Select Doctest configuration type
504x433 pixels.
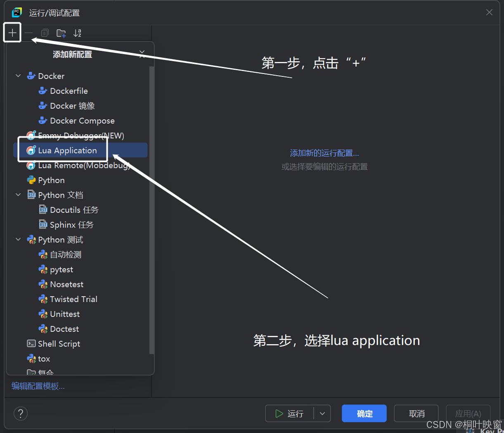pyautogui.click(x=80, y=329)
